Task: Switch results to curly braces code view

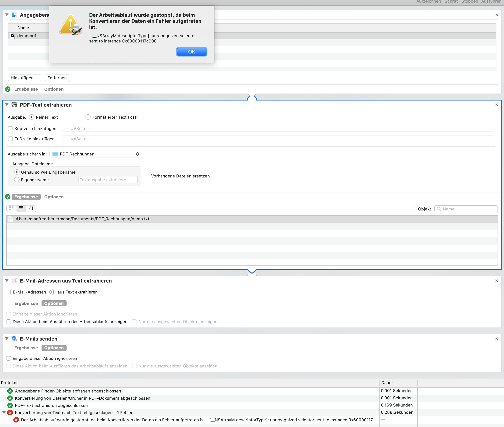Action: pos(31,208)
